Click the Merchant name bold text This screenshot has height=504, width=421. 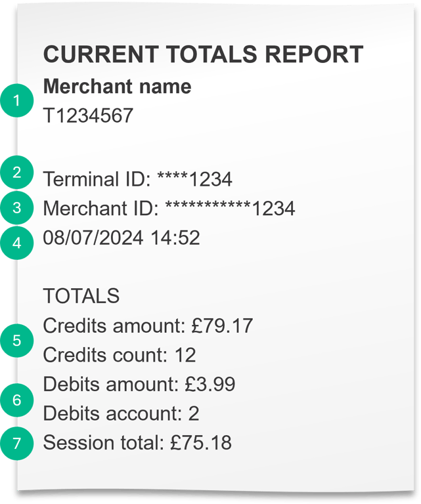click(x=118, y=87)
